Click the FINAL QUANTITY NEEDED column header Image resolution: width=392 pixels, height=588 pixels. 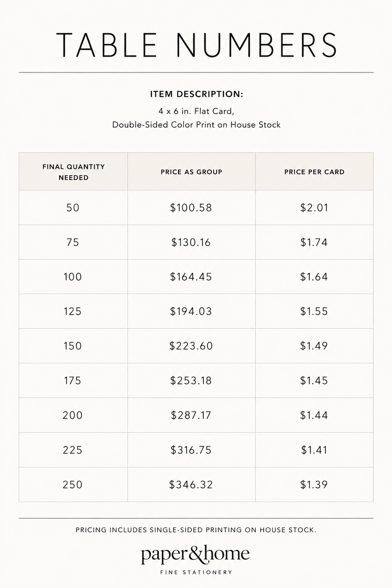[73, 172]
